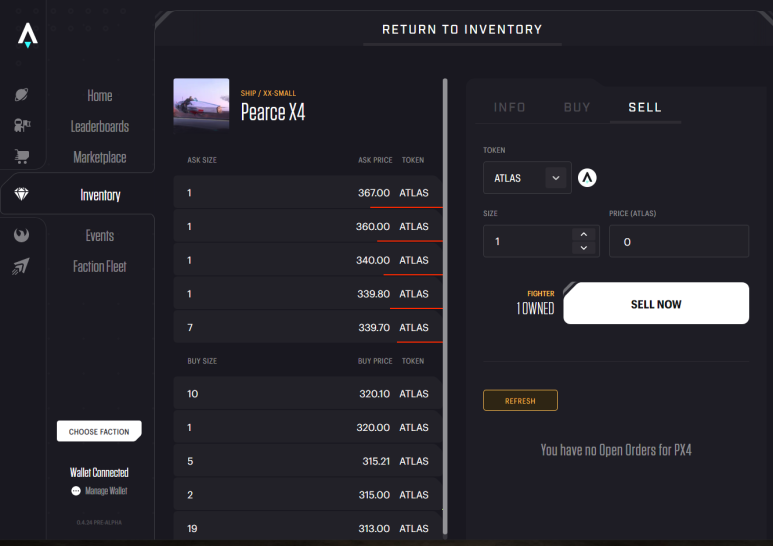Switch to the INFO tab
The width and height of the screenshot is (773, 546).
(509, 107)
